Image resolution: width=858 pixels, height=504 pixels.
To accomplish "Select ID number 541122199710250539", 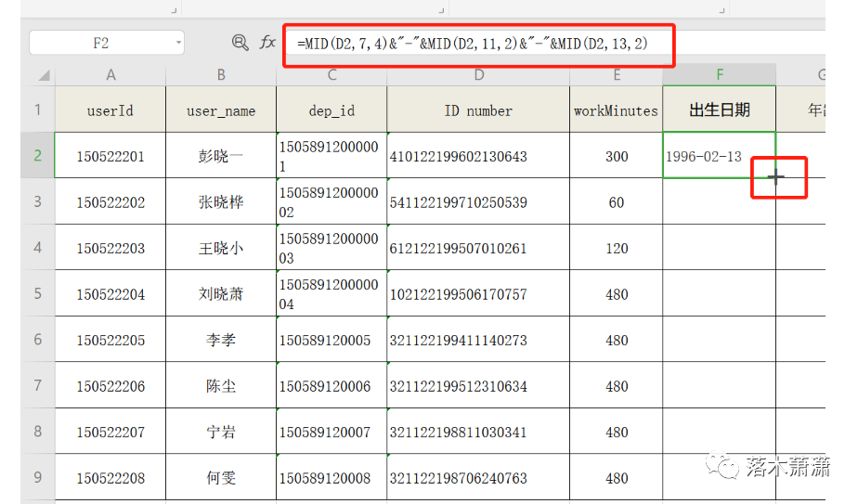I will pyautogui.click(x=478, y=202).
